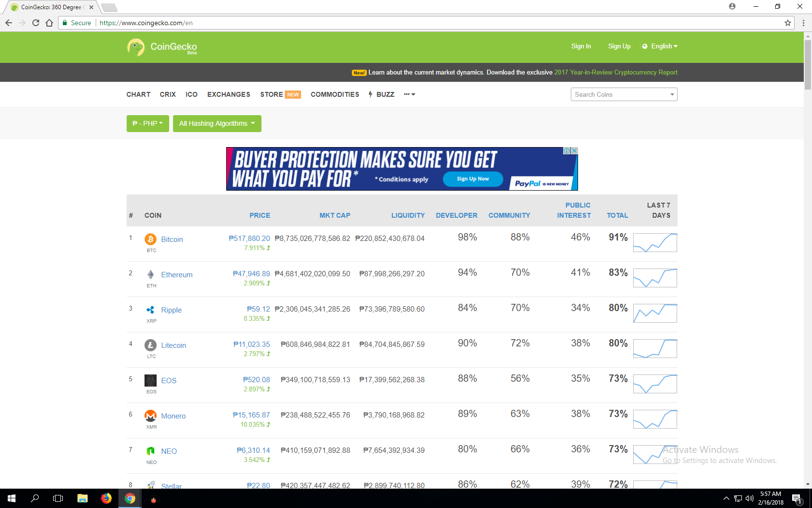The height and width of the screenshot is (508, 812).
Task: Click the Sign Up link
Action: (619, 46)
